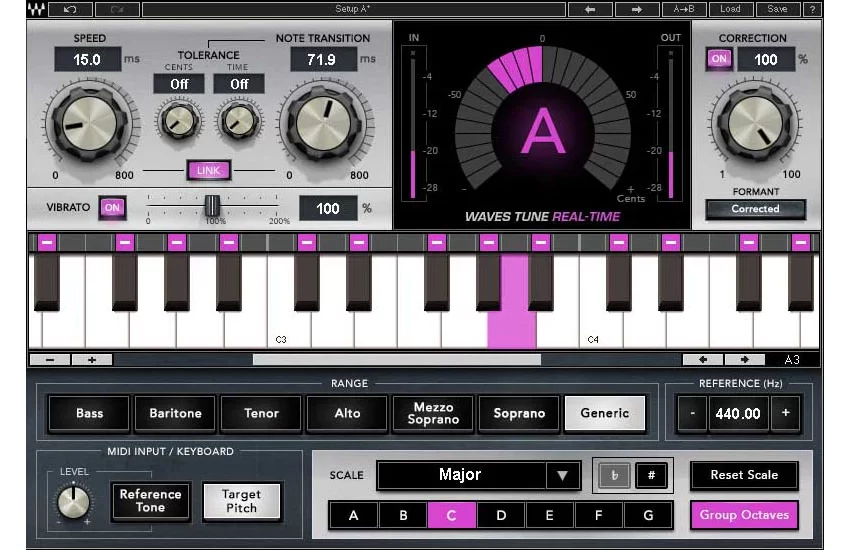Click Note Transition value field 71.9
Viewport: 850px width, 550px height.
click(323, 59)
